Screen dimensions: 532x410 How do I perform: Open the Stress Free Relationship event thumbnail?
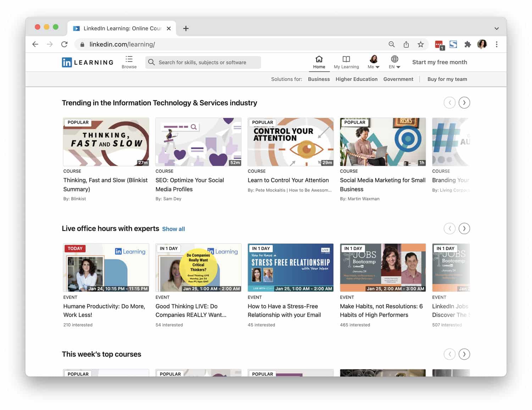click(290, 268)
